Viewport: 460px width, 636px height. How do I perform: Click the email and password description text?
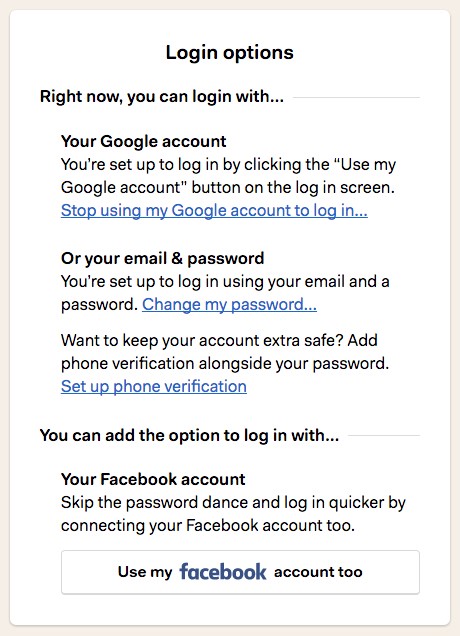(x=225, y=292)
